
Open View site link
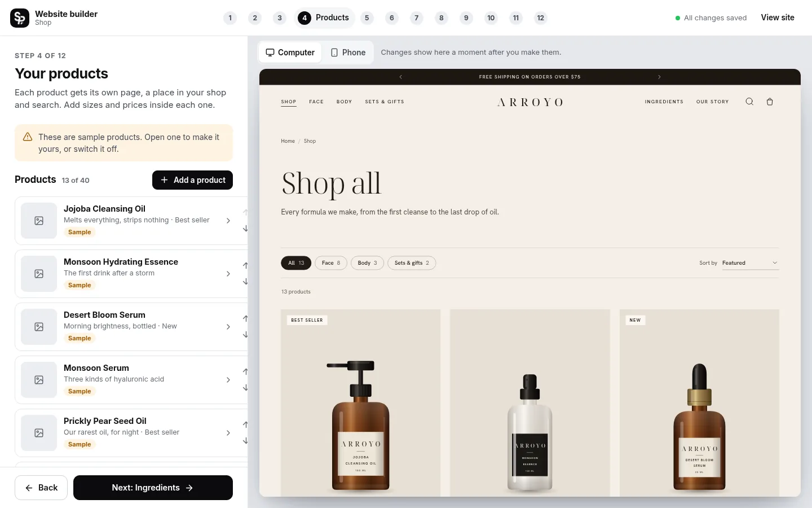[x=778, y=18]
